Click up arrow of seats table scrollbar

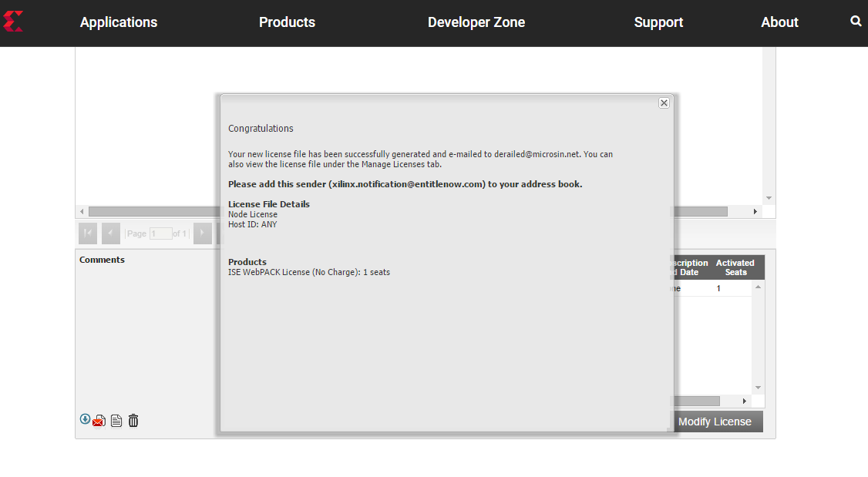pyautogui.click(x=758, y=287)
